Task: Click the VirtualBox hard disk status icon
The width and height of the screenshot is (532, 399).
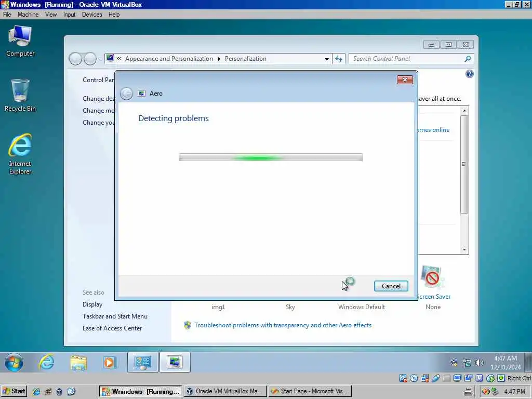Action: [x=403, y=378]
